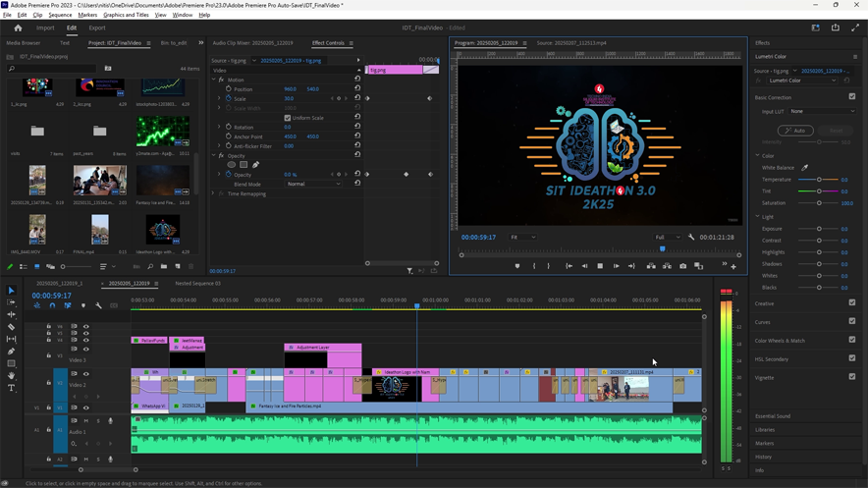Select the Type tool
868x488 pixels.
click(x=11, y=388)
